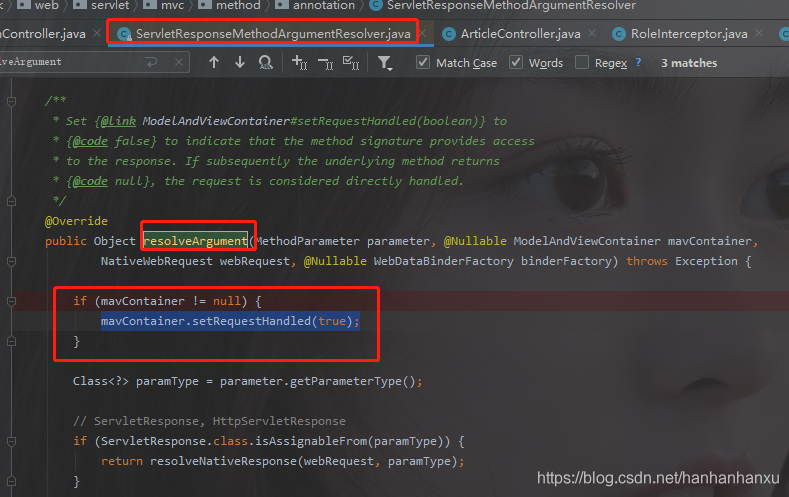
Task: Uncheck the Words checkbox
Action: (x=516, y=63)
